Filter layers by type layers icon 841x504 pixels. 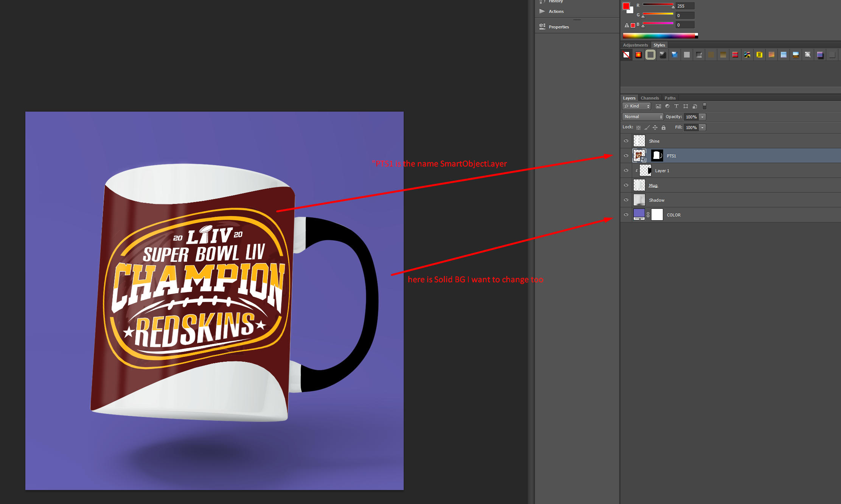pos(676,106)
